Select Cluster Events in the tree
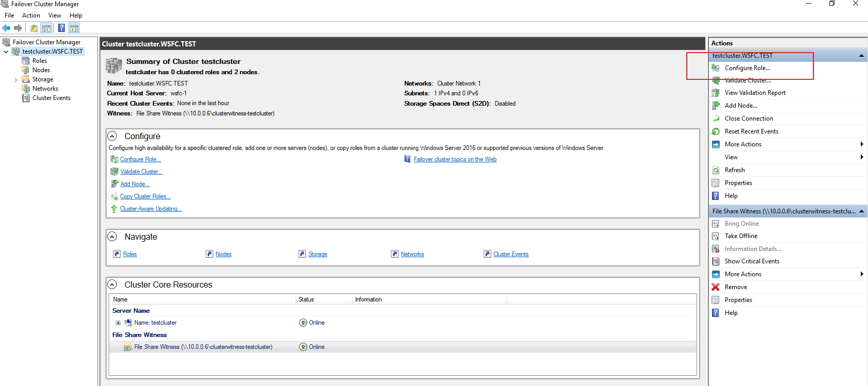The width and height of the screenshot is (868, 386). 51,98
